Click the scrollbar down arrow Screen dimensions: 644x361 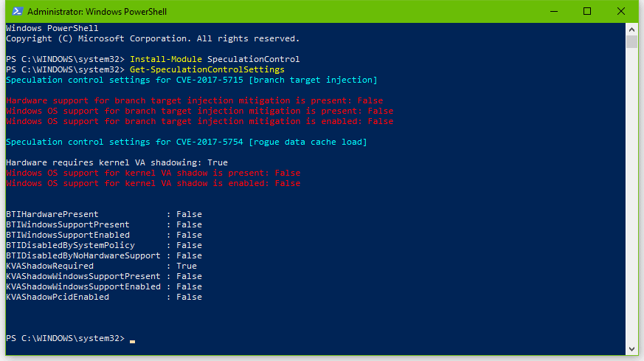631,348
